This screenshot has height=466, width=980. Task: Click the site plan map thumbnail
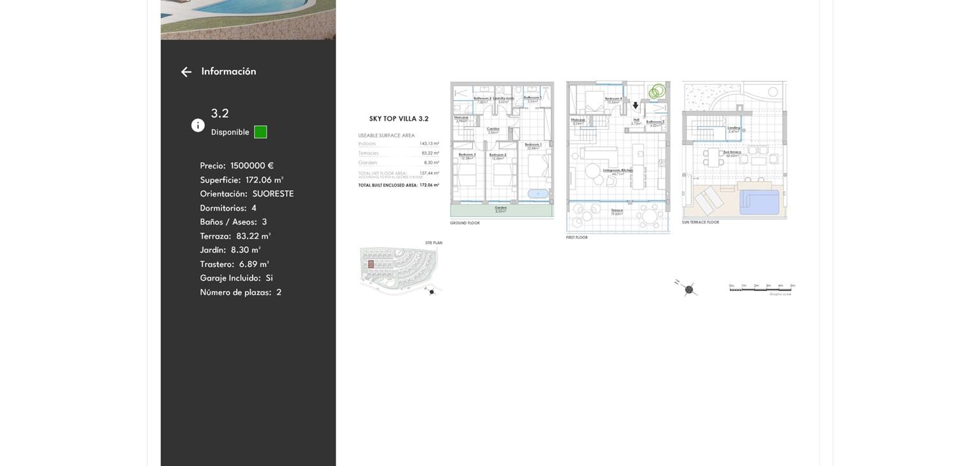(399, 271)
